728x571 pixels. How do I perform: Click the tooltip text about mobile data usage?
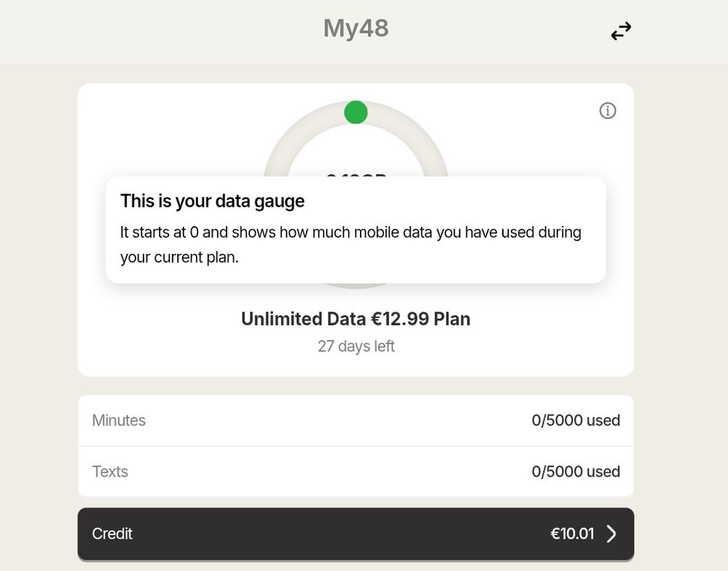pyautogui.click(x=351, y=244)
